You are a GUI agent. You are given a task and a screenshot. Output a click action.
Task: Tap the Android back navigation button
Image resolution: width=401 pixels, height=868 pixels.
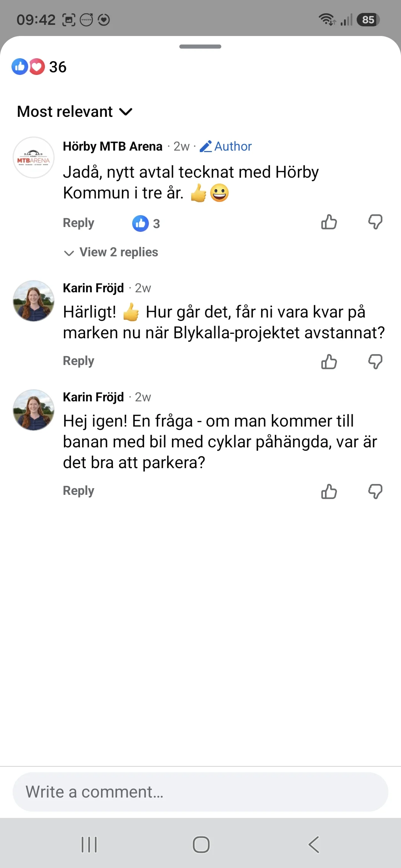[314, 845]
